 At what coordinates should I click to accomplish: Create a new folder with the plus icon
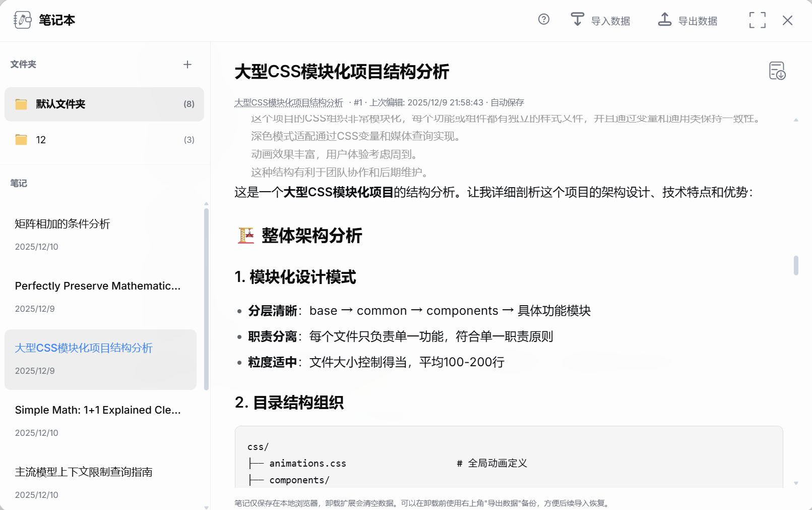point(187,64)
